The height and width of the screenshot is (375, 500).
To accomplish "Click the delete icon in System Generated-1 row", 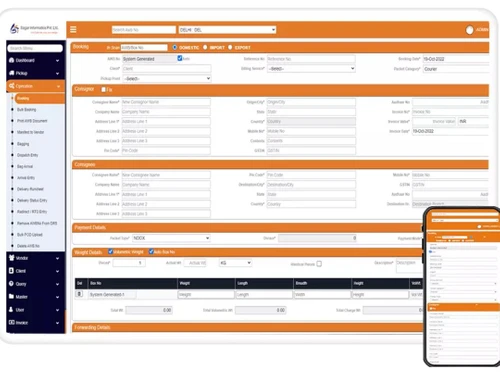I will point(79,294).
